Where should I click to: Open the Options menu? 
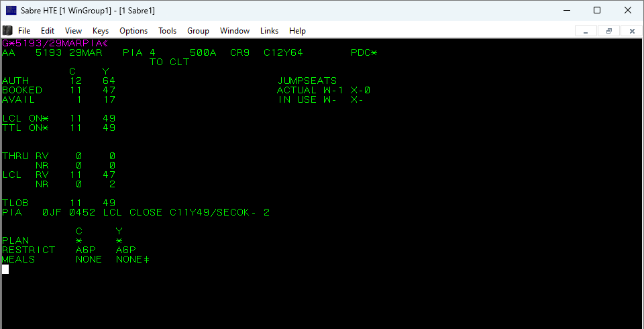coord(133,31)
